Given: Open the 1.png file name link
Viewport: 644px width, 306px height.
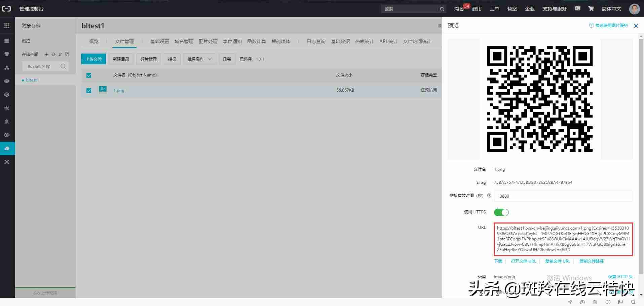Looking at the screenshot, I should click(x=119, y=91).
